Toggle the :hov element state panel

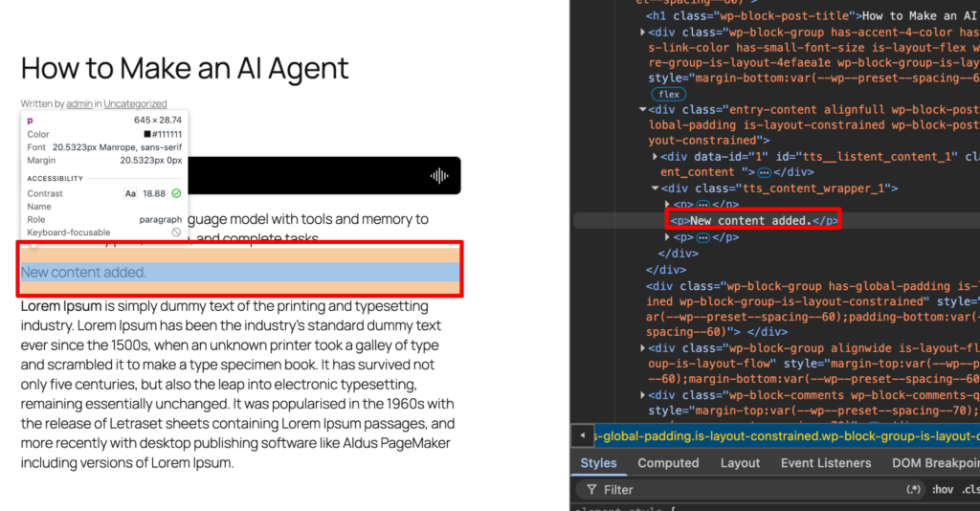point(943,490)
